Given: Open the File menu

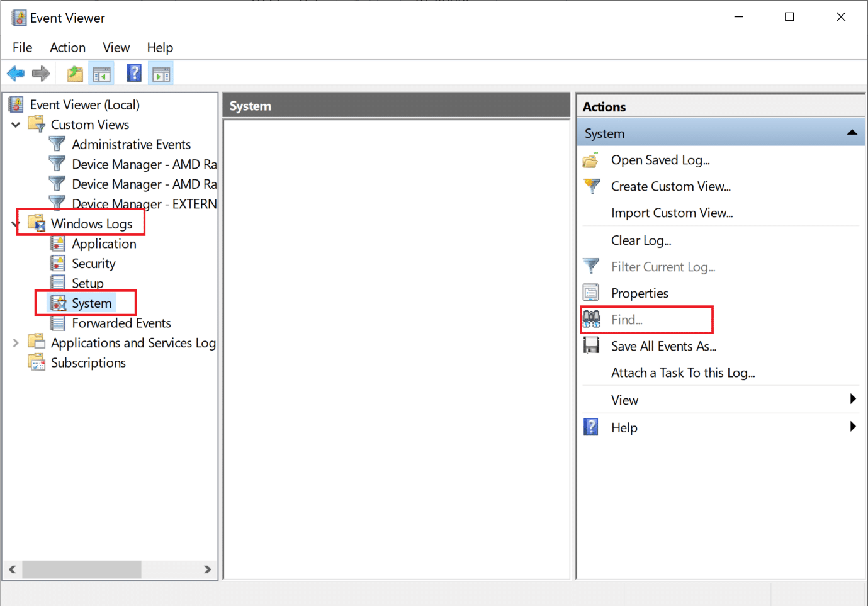Looking at the screenshot, I should click(22, 47).
